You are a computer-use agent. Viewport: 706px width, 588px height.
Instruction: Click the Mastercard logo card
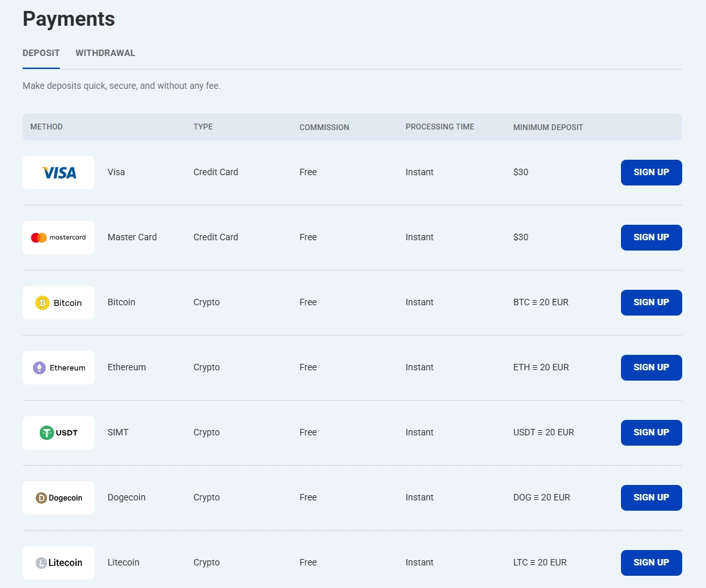click(x=59, y=237)
